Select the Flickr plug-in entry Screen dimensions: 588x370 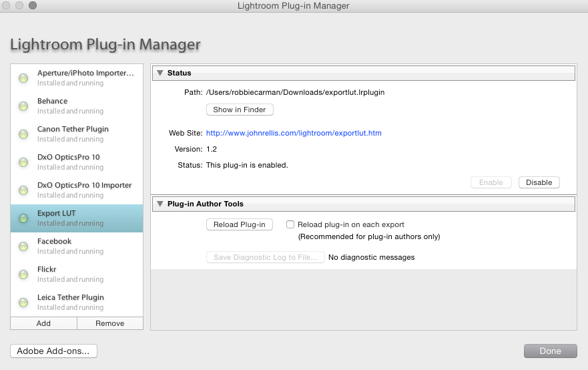click(77, 274)
